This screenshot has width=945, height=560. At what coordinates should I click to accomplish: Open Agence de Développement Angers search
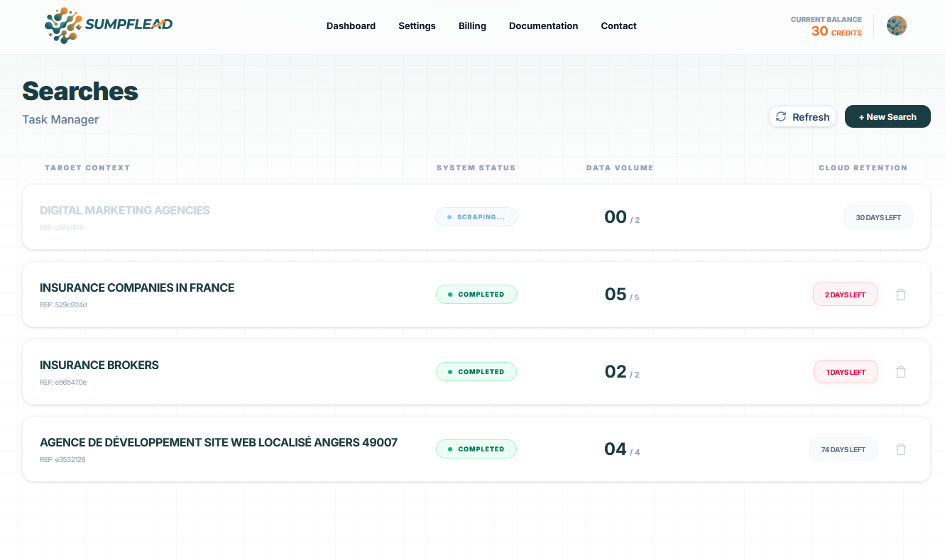point(476,449)
